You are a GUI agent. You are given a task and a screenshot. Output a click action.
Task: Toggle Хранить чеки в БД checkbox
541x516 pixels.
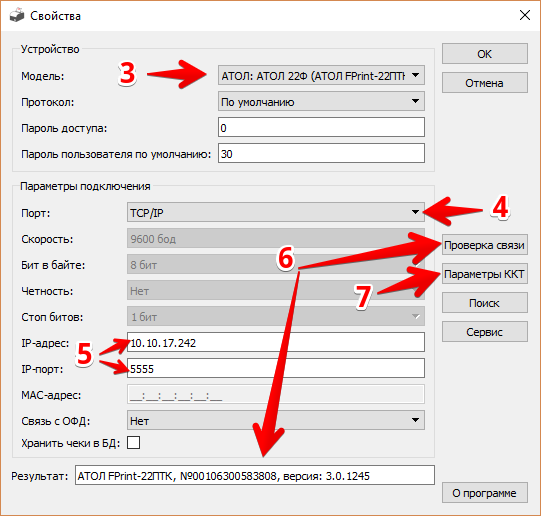coord(133,443)
